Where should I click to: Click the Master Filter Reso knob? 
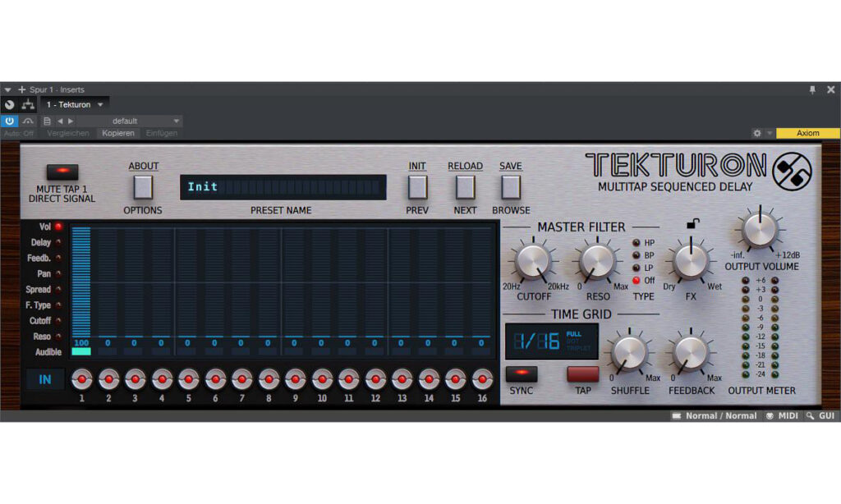pyautogui.click(x=597, y=262)
